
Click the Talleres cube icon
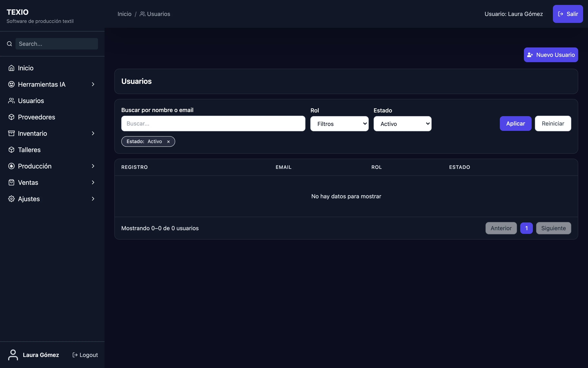pos(11,150)
